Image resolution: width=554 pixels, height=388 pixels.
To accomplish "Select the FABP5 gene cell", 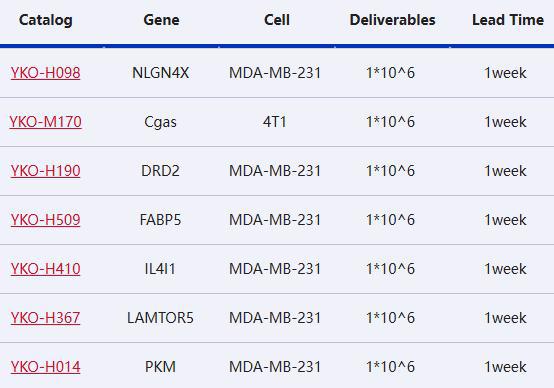I will pyautogui.click(x=160, y=220).
